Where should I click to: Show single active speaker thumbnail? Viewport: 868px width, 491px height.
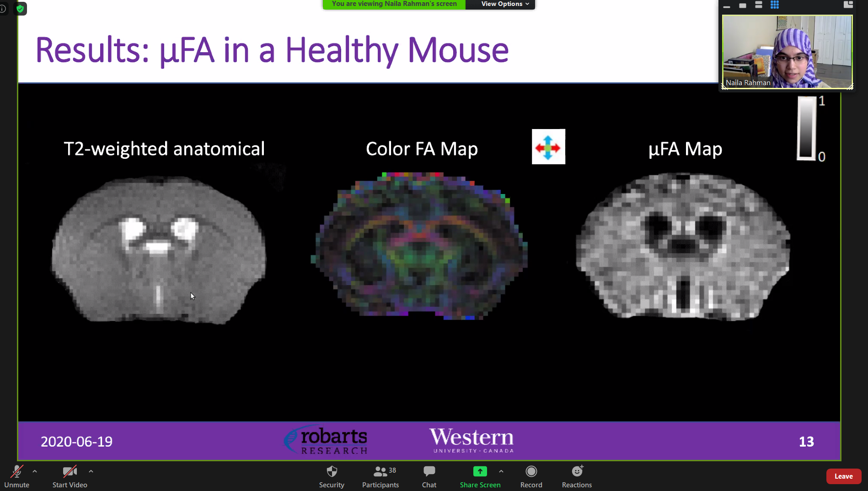coord(743,5)
